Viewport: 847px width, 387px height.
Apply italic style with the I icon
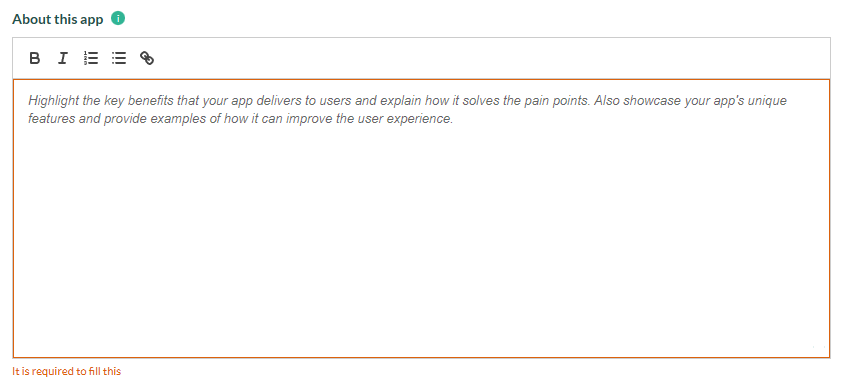(x=63, y=58)
